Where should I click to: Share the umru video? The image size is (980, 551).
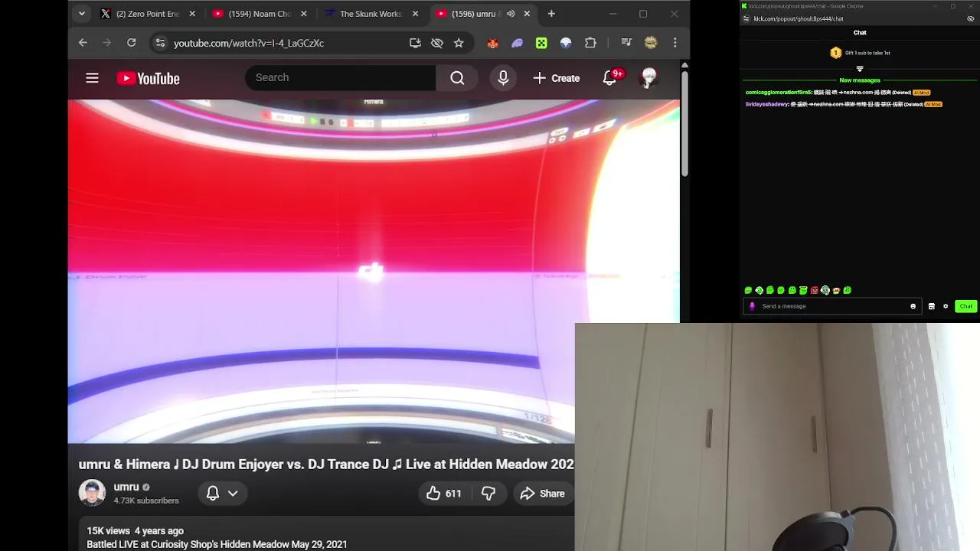coord(542,494)
